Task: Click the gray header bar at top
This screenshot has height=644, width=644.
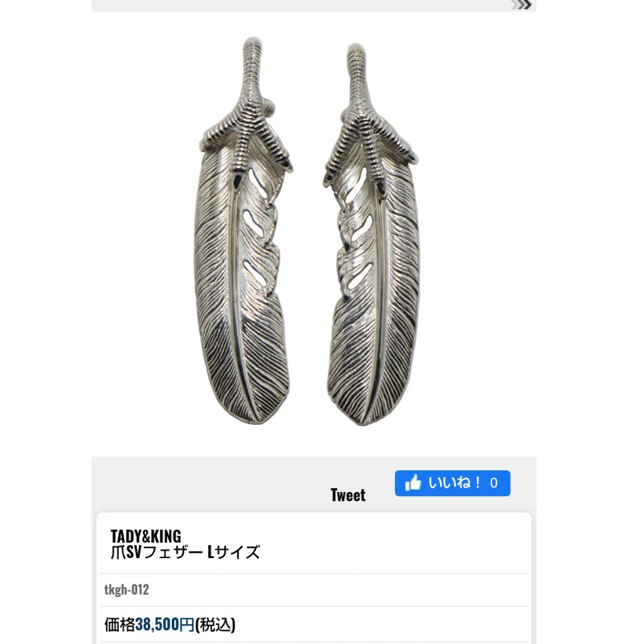Action: point(314,5)
